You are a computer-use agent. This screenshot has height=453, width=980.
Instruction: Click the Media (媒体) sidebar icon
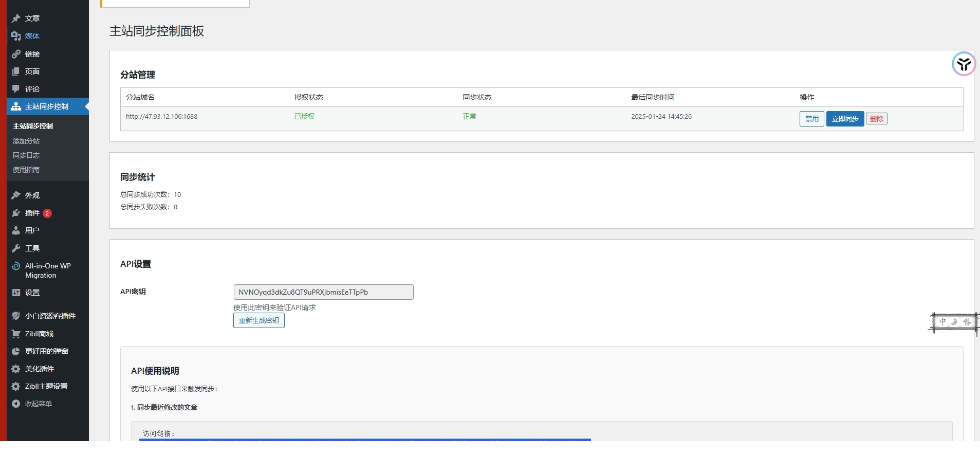[x=16, y=36]
